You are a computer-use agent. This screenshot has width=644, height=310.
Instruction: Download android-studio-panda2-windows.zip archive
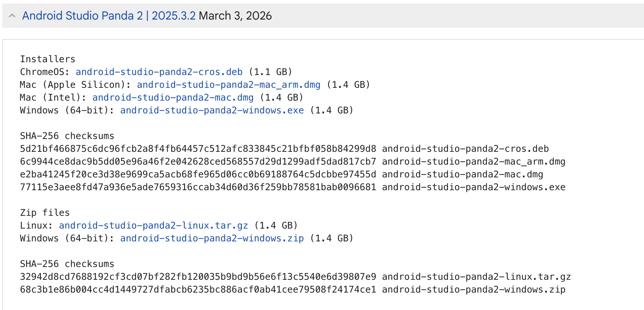coord(212,238)
